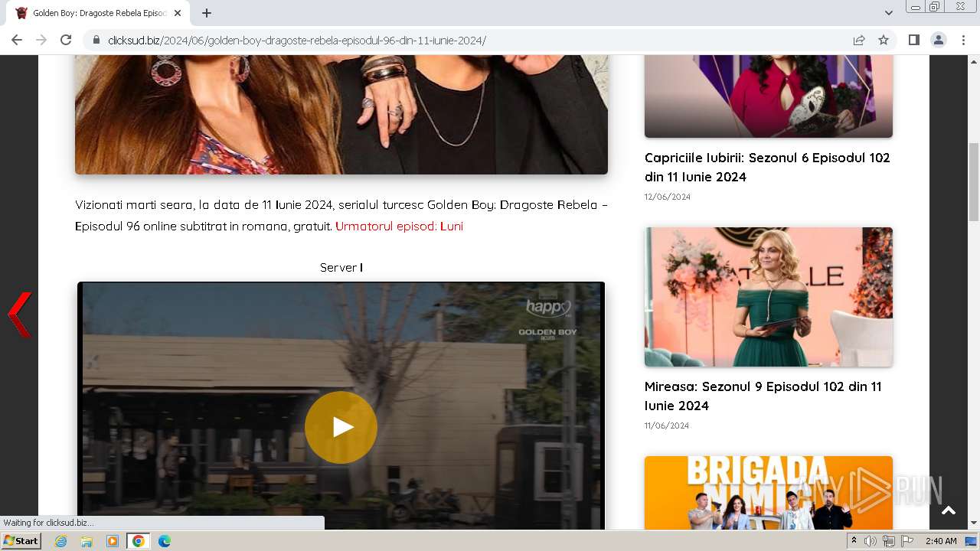This screenshot has width=980, height=551.
Task: Open a new browser tab
Action: tap(207, 13)
